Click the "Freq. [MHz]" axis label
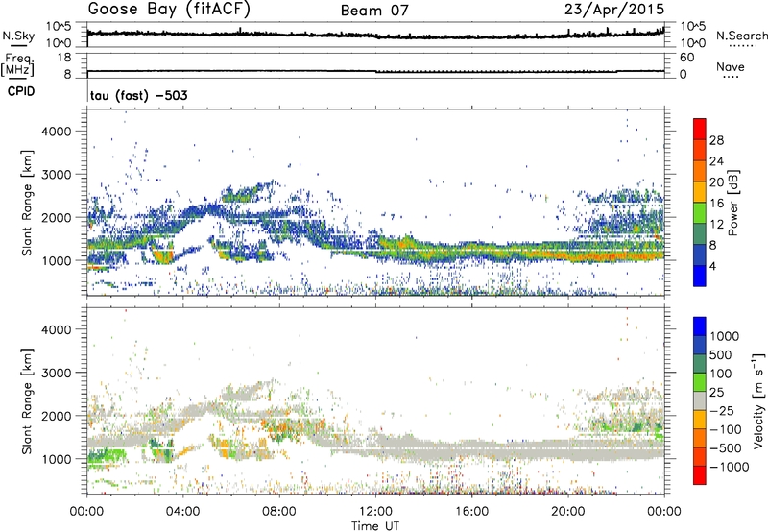This screenshot has height=532, width=768. [x=17, y=64]
